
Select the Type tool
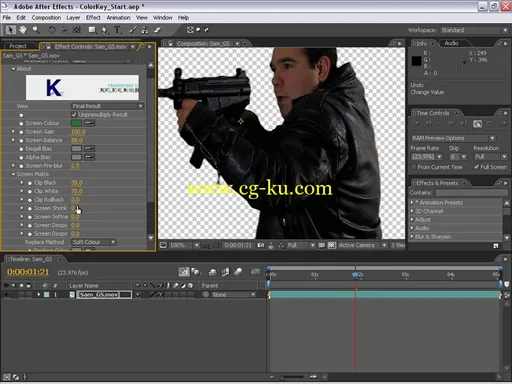coord(117,30)
